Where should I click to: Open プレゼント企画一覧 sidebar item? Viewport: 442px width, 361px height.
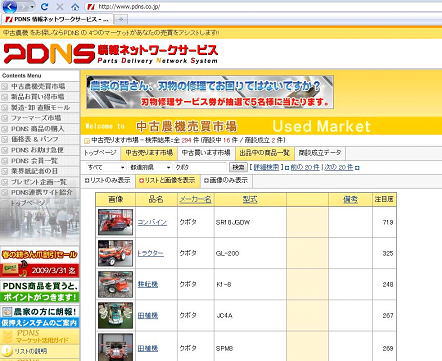[x=39, y=182]
